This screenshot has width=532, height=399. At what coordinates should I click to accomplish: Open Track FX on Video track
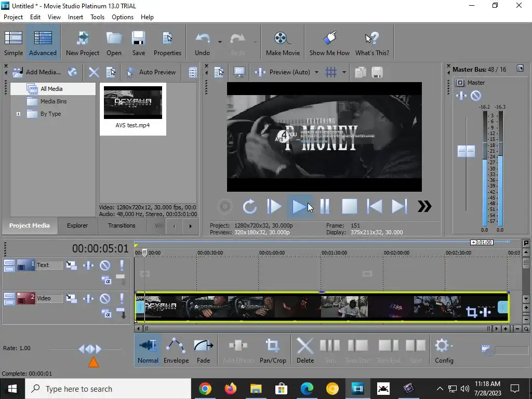pos(88,299)
